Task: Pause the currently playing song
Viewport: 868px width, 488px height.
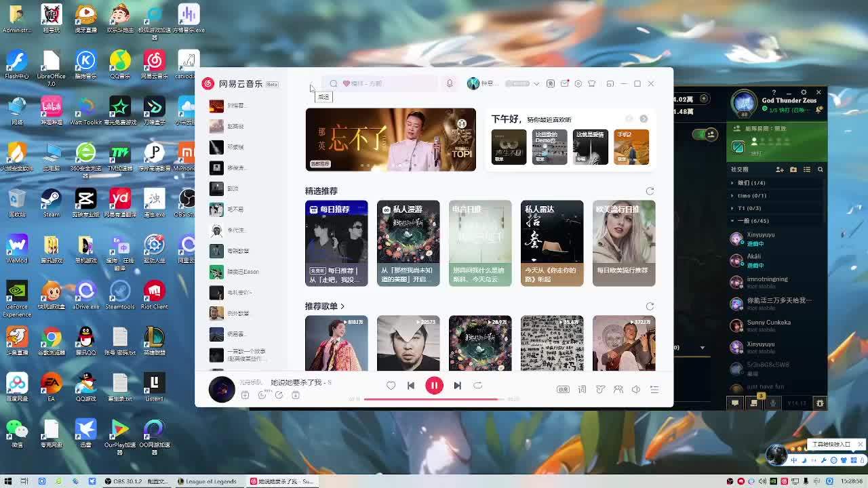Action: pos(434,386)
